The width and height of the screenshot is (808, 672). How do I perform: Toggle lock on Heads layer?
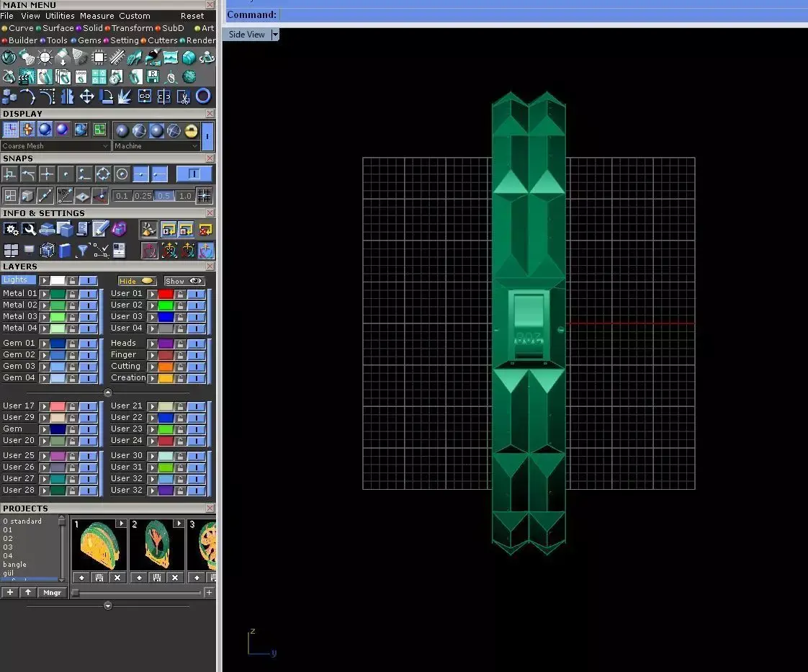(x=180, y=344)
